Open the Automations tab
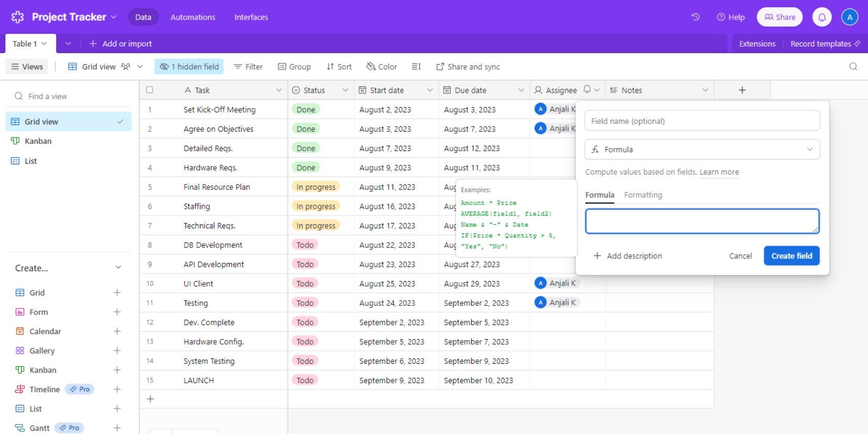 [193, 17]
